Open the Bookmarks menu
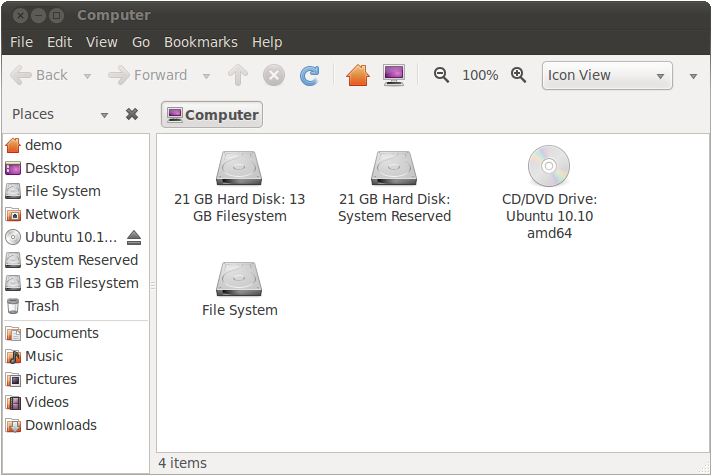712x476 pixels. [x=200, y=42]
